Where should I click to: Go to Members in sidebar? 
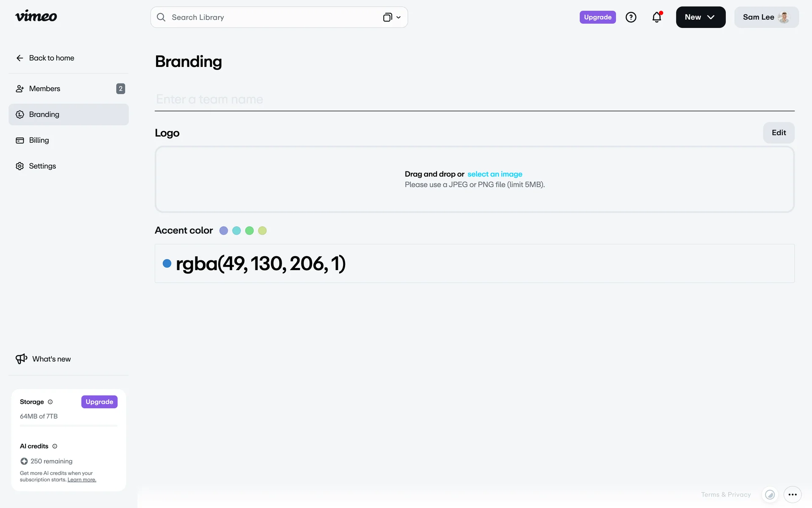point(44,88)
